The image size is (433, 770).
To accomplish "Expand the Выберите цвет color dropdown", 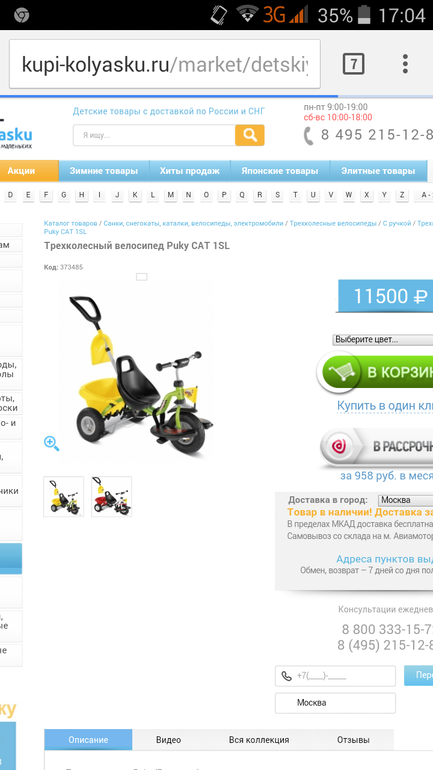I will coord(382,340).
